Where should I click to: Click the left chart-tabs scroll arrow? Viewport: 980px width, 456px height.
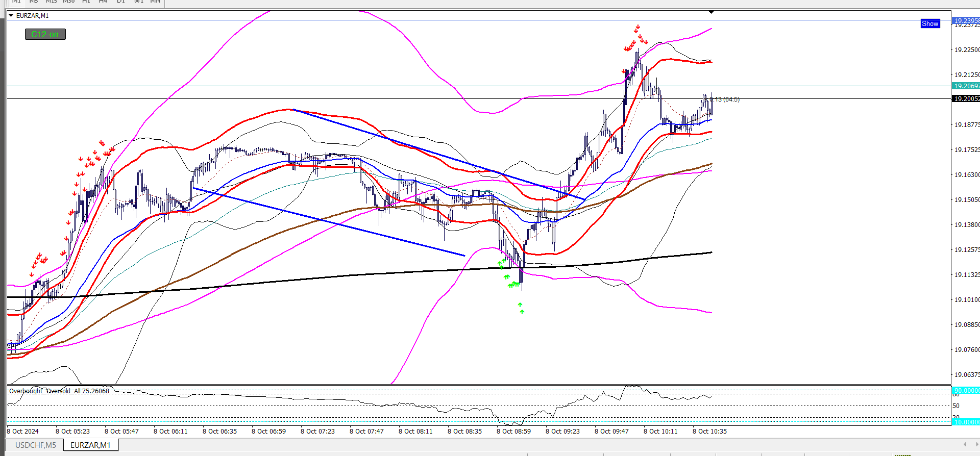(x=965, y=444)
